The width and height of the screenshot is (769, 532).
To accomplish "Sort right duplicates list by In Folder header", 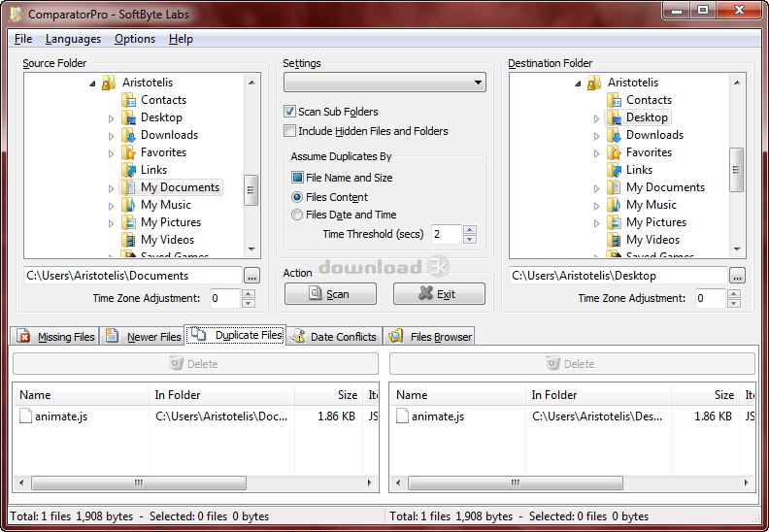I will point(598,395).
